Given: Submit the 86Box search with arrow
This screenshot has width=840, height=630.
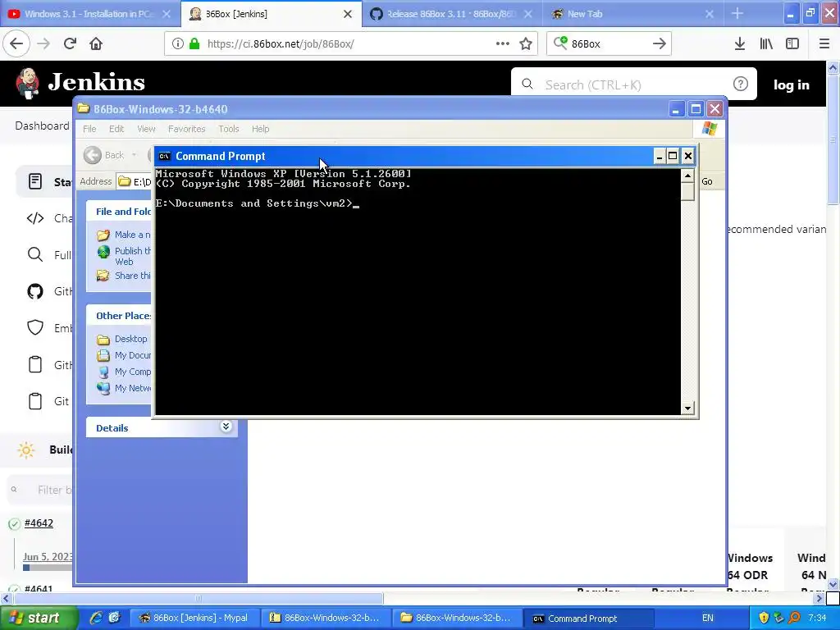Looking at the screenshot, I should (x=659, y=43).
